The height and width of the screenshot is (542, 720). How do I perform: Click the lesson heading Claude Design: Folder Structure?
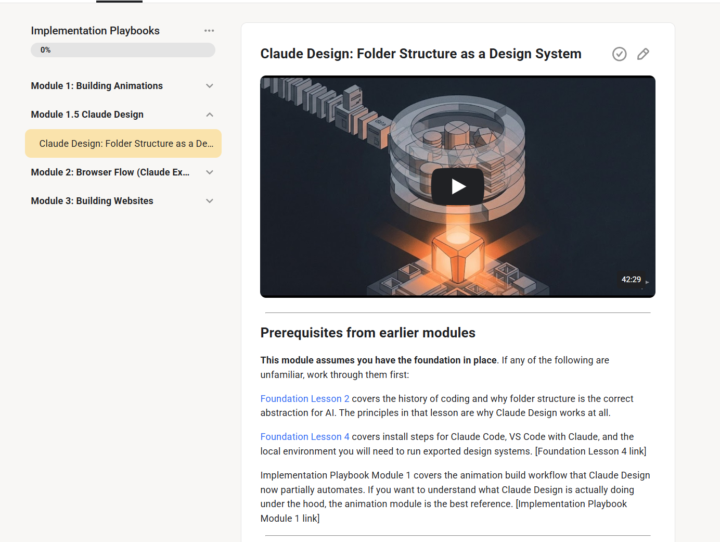421,54
